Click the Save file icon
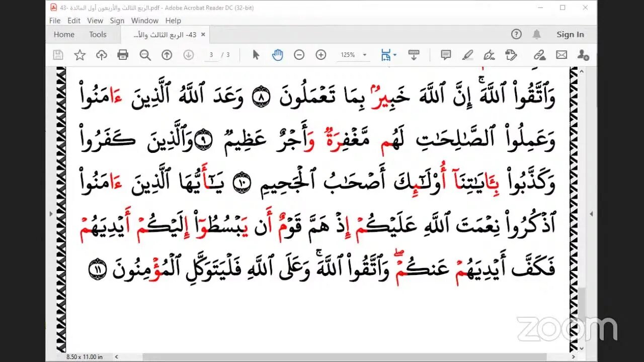 tap(58, 55)
